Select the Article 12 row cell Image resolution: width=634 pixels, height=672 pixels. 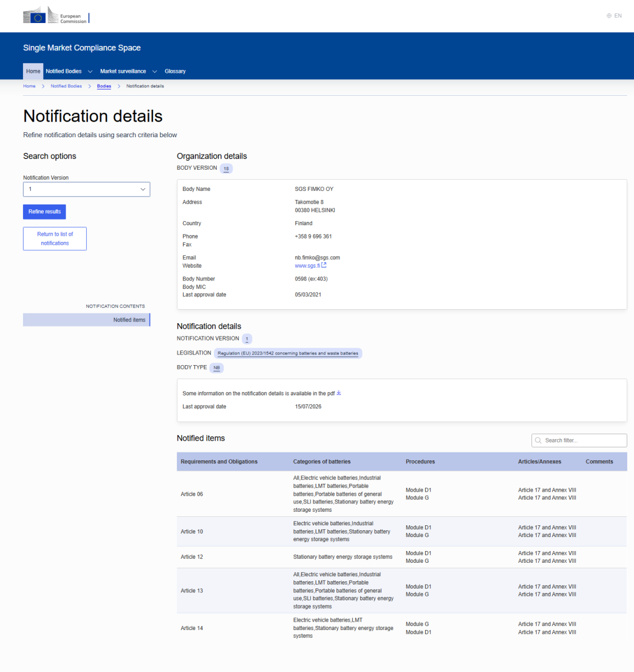point(192,557)
